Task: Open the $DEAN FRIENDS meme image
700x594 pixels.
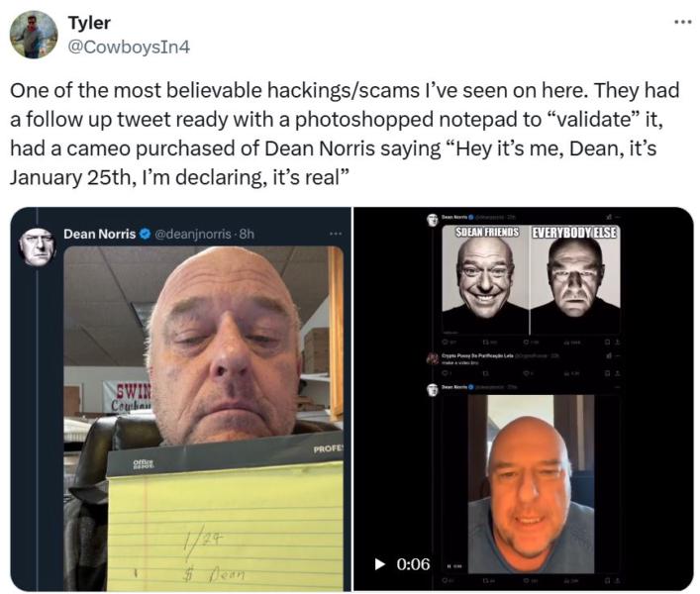Action: point(485,280)
